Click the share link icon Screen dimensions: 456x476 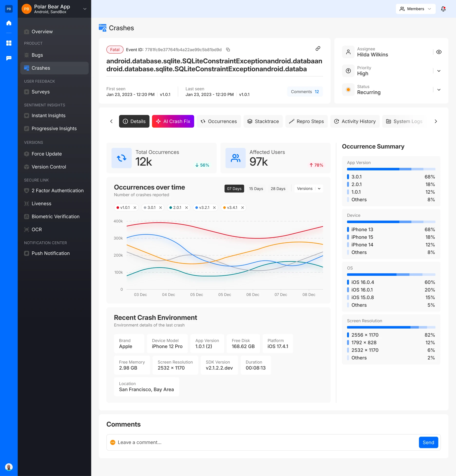[318, 48]
